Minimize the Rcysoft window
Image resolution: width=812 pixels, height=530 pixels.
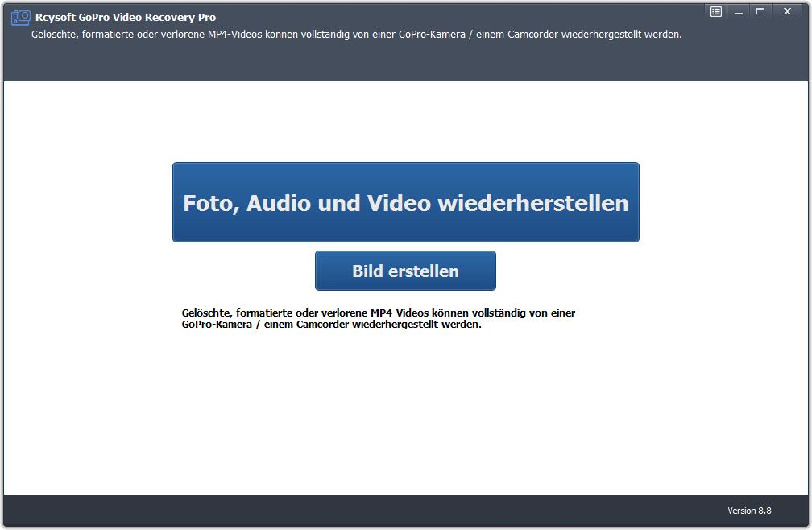click(739, 11)
